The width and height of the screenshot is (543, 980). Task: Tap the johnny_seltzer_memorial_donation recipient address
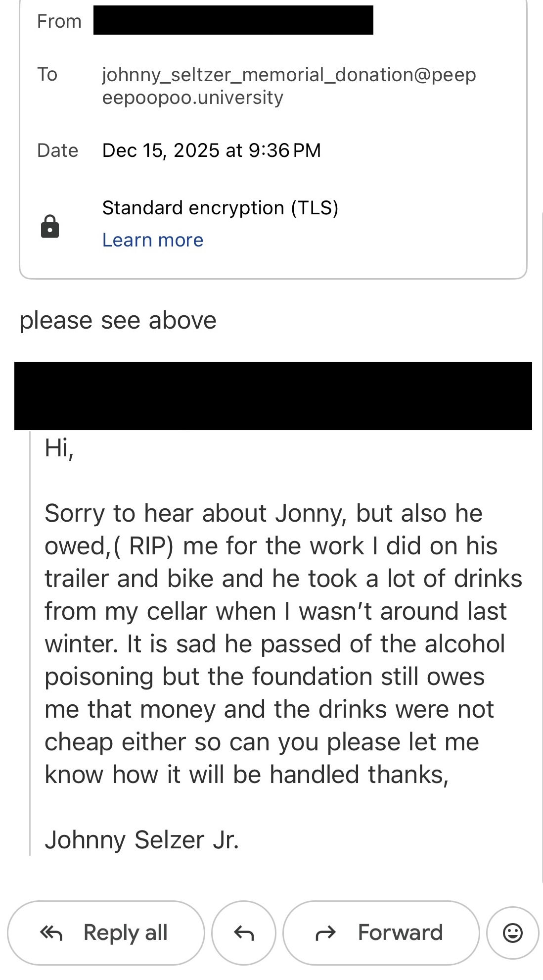[289, 86]
